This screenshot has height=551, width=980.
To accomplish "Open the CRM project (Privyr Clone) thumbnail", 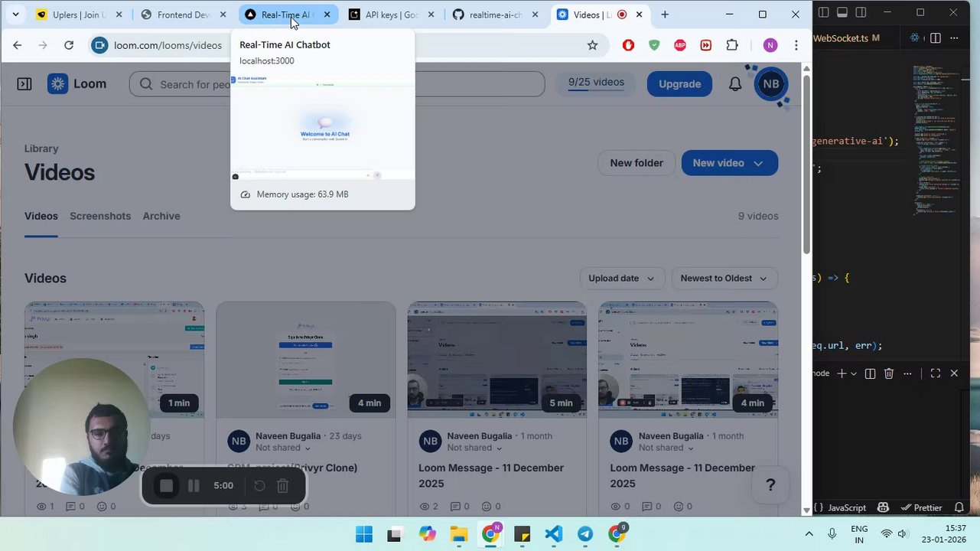I will click(306, 360).
